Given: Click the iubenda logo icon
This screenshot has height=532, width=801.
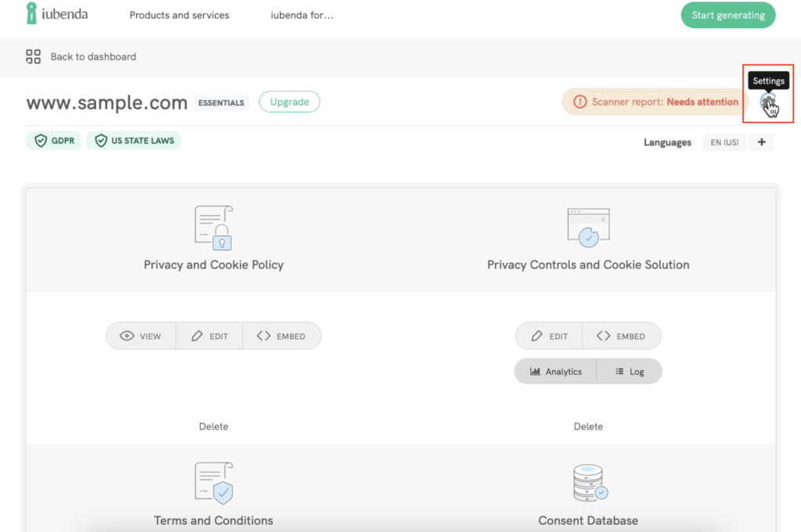Looking at the screenshot, I should coord(31,13).
